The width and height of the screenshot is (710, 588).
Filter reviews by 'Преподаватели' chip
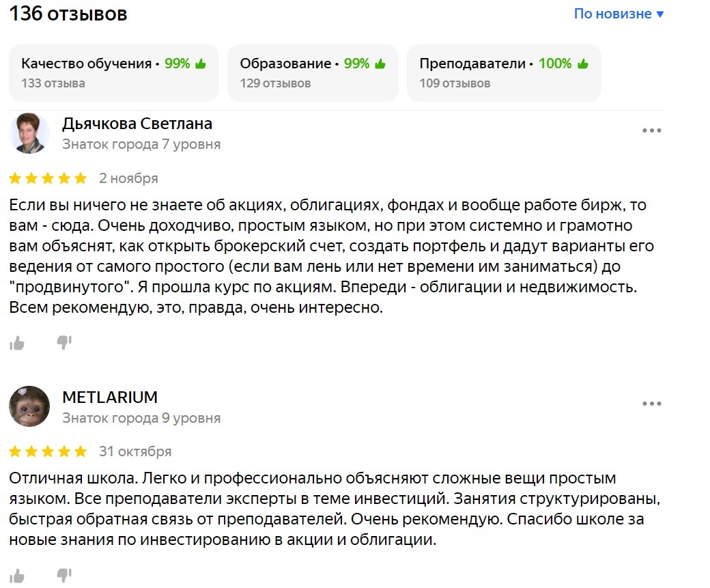(503, 73)
